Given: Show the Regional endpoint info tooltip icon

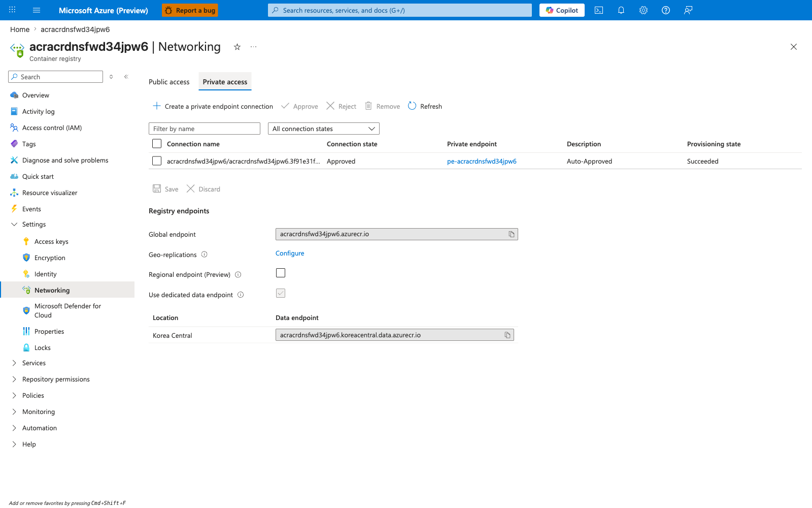Looking at the screenshot, I should pos(238,275).
